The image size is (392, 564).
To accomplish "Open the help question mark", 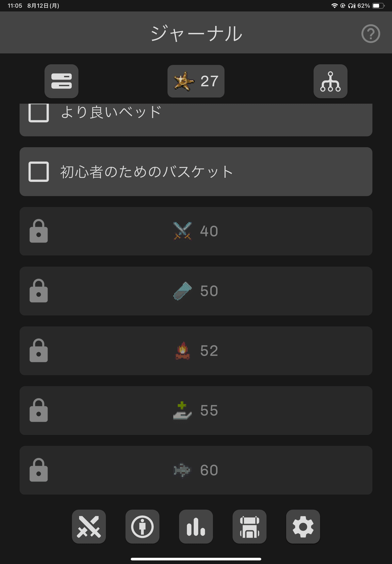I will coord(370,33).
